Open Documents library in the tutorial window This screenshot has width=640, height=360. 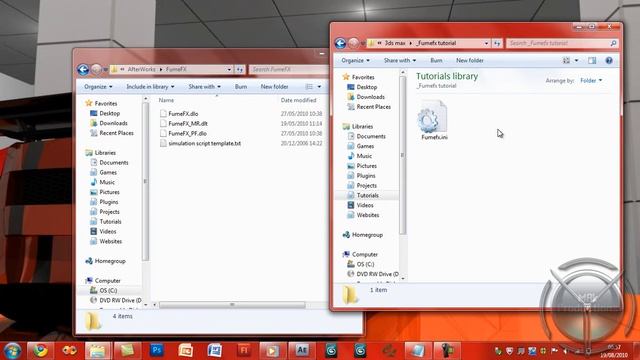point(367,136)
